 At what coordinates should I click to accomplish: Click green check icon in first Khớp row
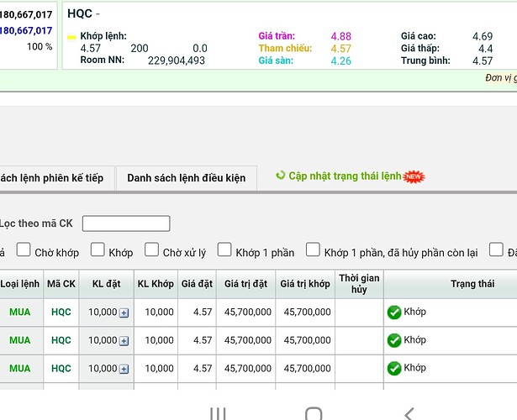(x=394, y=312)
